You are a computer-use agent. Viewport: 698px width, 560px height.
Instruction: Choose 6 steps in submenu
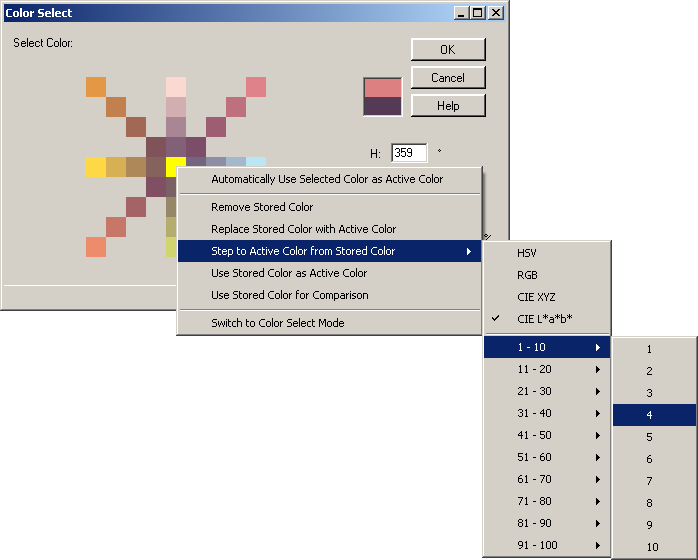tap(654, 459)
